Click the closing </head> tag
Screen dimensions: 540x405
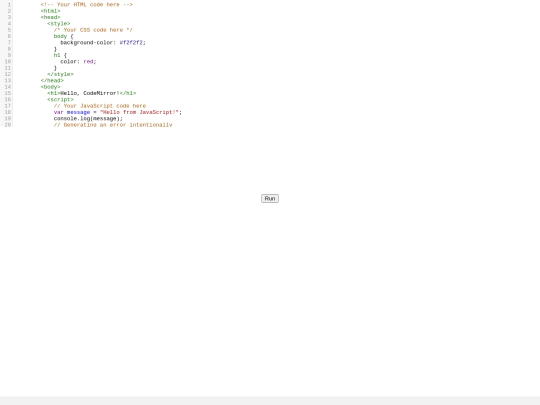[x=52, y=81]
